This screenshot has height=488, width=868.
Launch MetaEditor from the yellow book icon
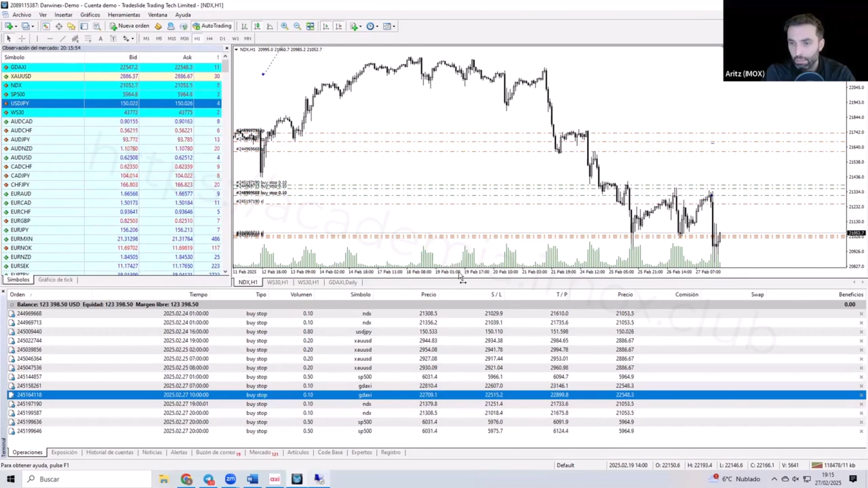point(158,26)
